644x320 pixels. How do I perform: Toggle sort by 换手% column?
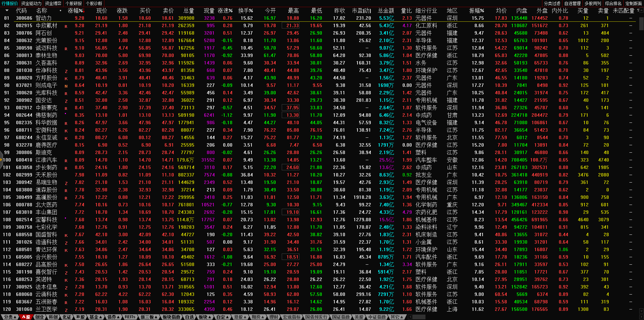[245, 11]
